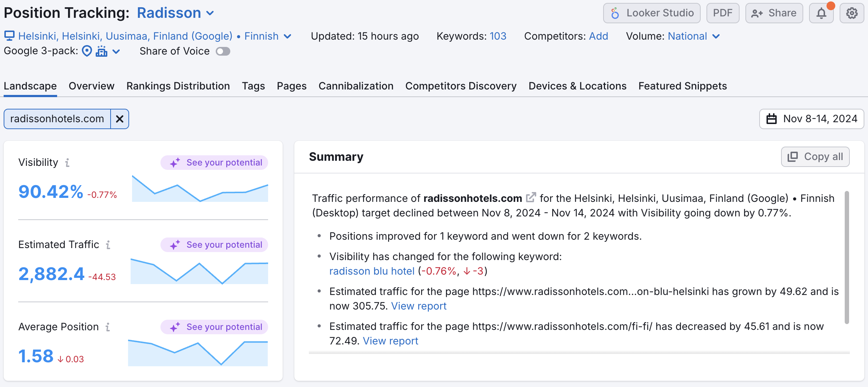
Task: Click View report for the on-blu-helsinki page
Action: (419, 306)
